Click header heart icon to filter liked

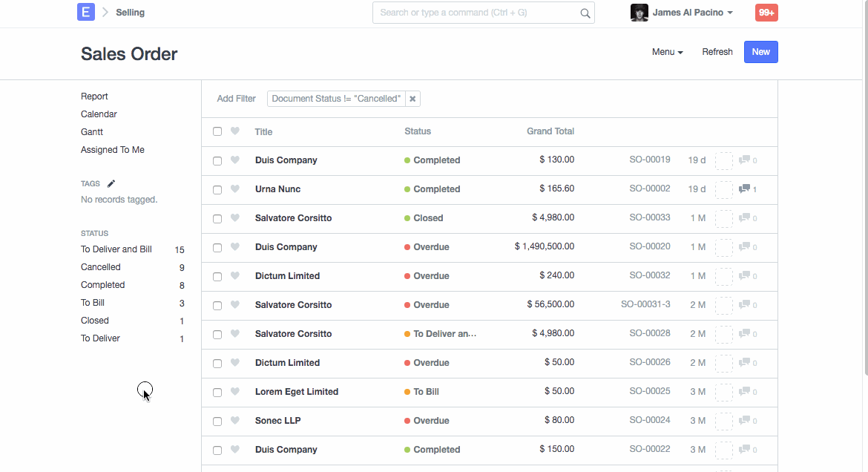tap(235, 131)
